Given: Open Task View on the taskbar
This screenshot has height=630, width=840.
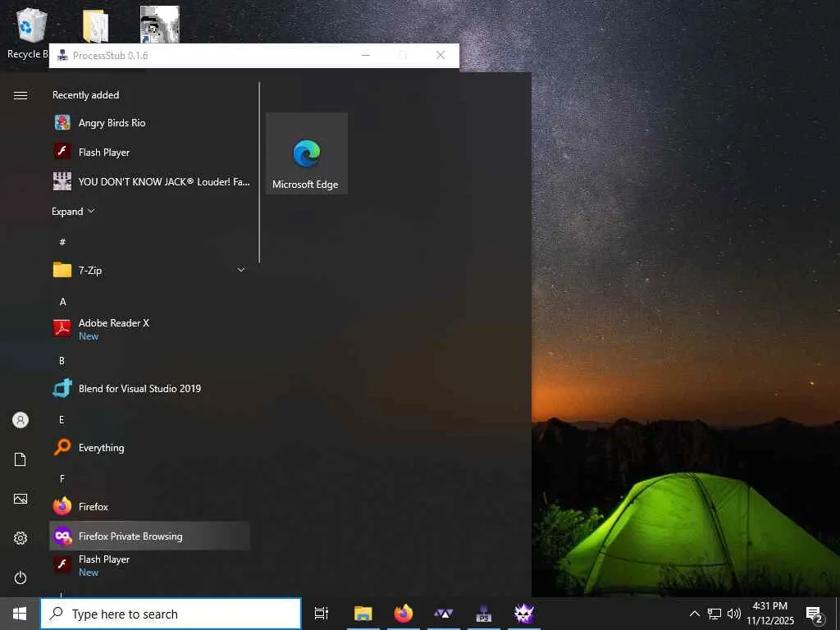Looking at the screenshot, I should (322, 614).
